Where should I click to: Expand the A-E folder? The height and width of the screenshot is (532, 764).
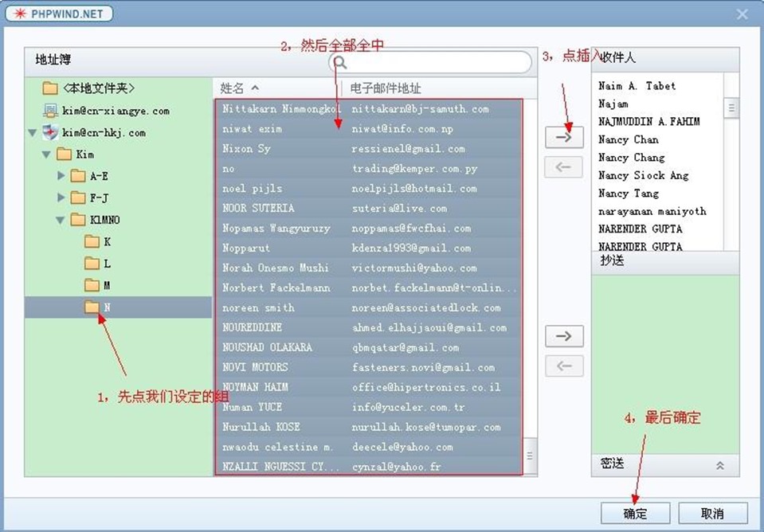(62, 176)
